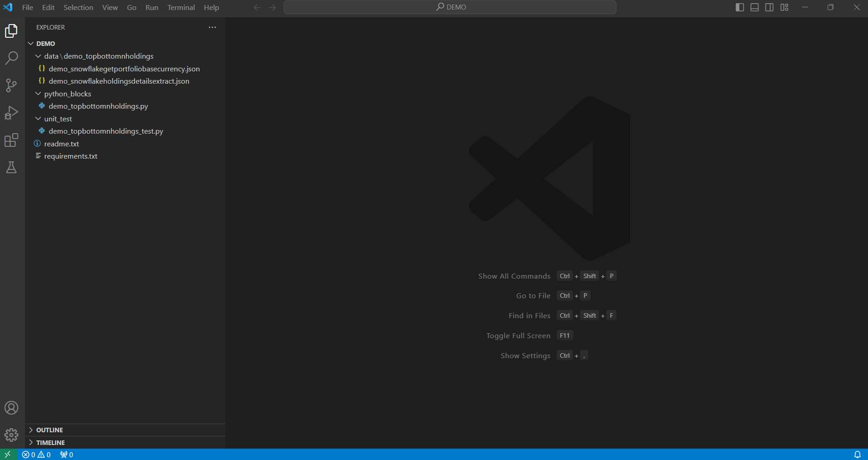The width and height of the screenshot is (868, 460).
Task: Open demo_topbottomnholdings.py file
Action: 125,106
